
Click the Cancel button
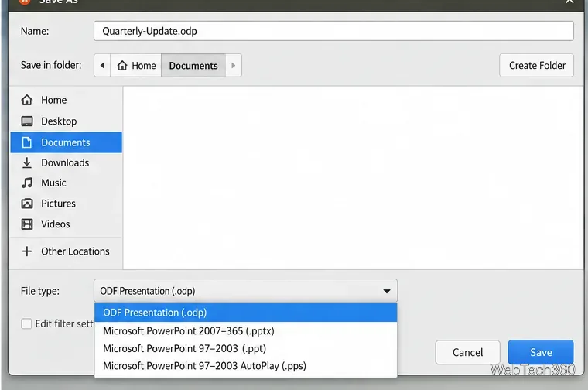coord(467,352)
